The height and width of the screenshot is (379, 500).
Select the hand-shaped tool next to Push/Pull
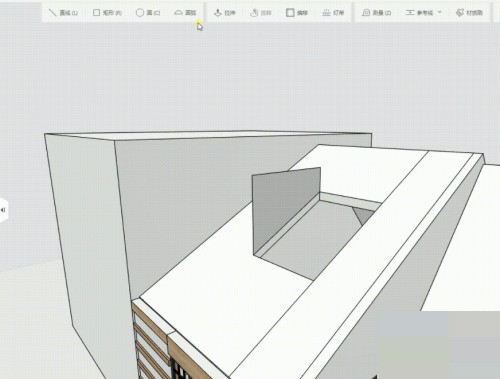click(x=261, y=13)
